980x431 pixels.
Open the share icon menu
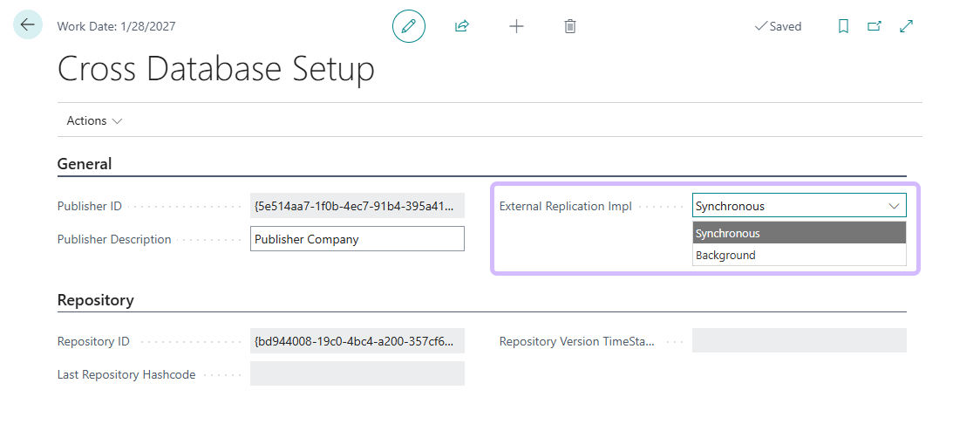tap(462, 26)
